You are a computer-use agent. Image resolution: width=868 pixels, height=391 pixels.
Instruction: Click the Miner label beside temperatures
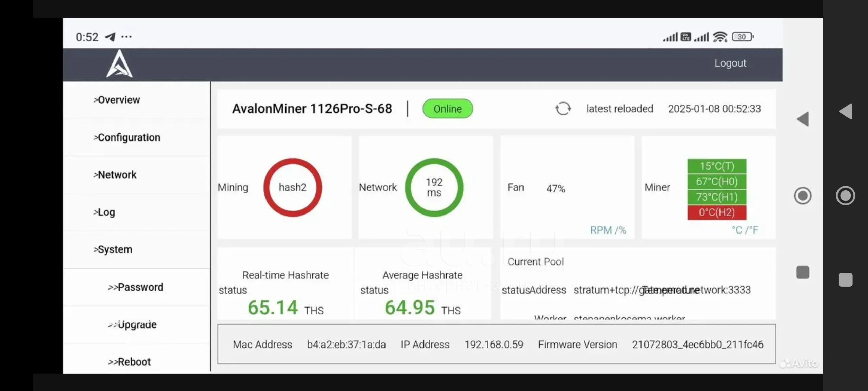pos(657,187)
